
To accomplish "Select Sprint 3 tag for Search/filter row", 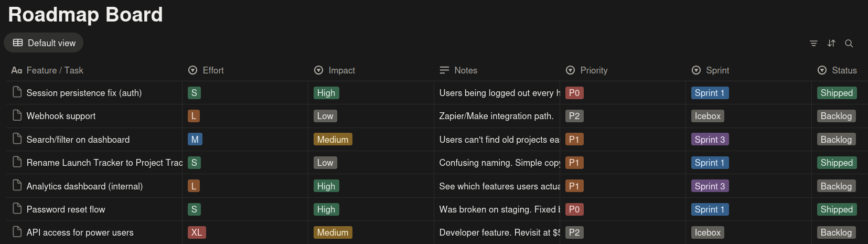I will (x=710, y=140).
